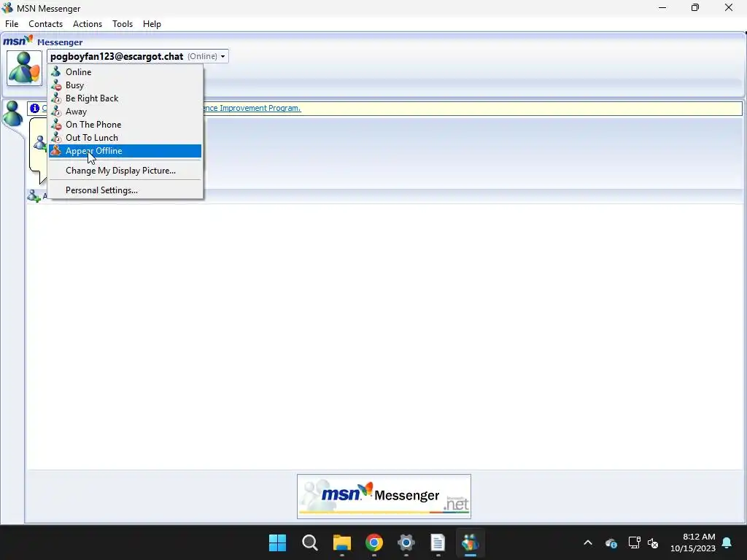Open the clock showing 8:12 AM
The image size is (747, 560).
pyautogui.click(x=693, y=542)
